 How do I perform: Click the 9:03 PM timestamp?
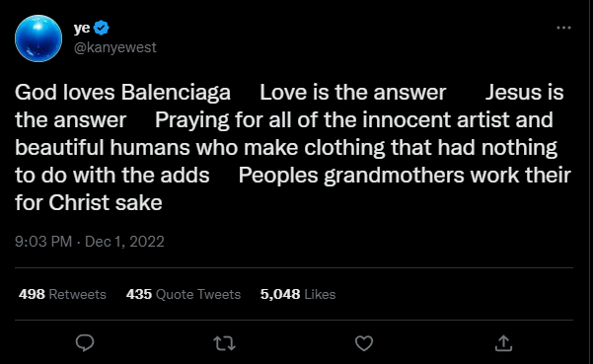coord(43,241)
